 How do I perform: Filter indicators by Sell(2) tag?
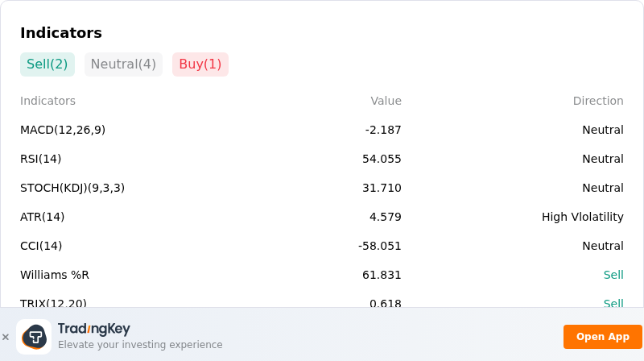coord(47,64)
